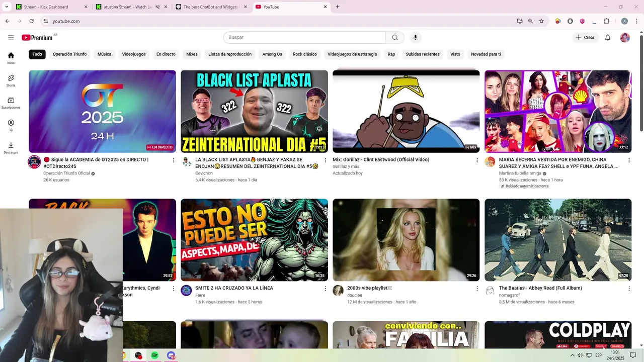The height and width of the screenshot is (362, 644).
Task: Play the Gorillaz Clint Eastwood mix thumbnail
Action: 406,111
